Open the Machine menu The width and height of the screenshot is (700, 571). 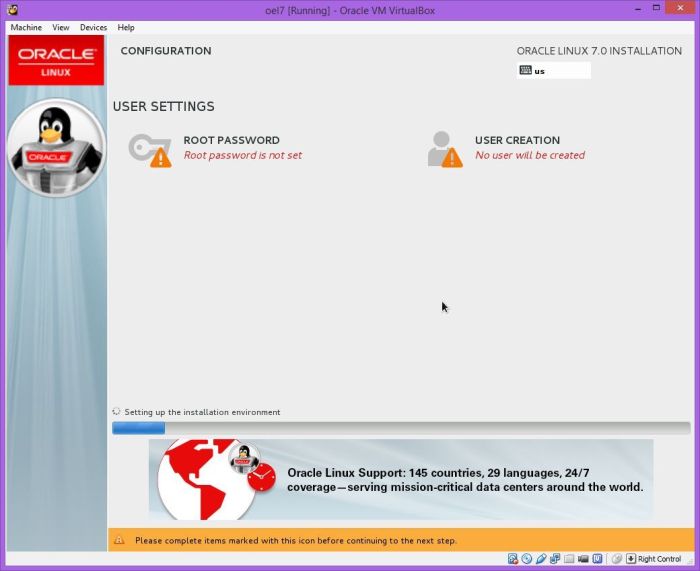pyautogui.click(x=26, y=27)
